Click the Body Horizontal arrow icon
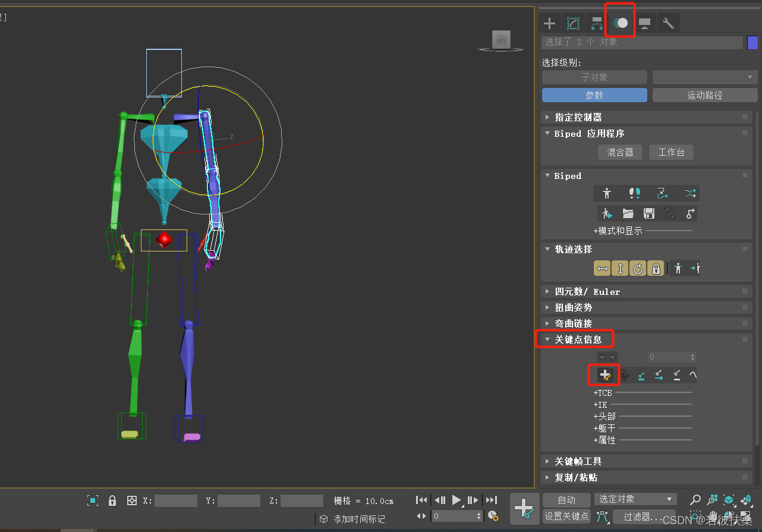The height and width of the screenshot is (532, 762). [602, 269]
